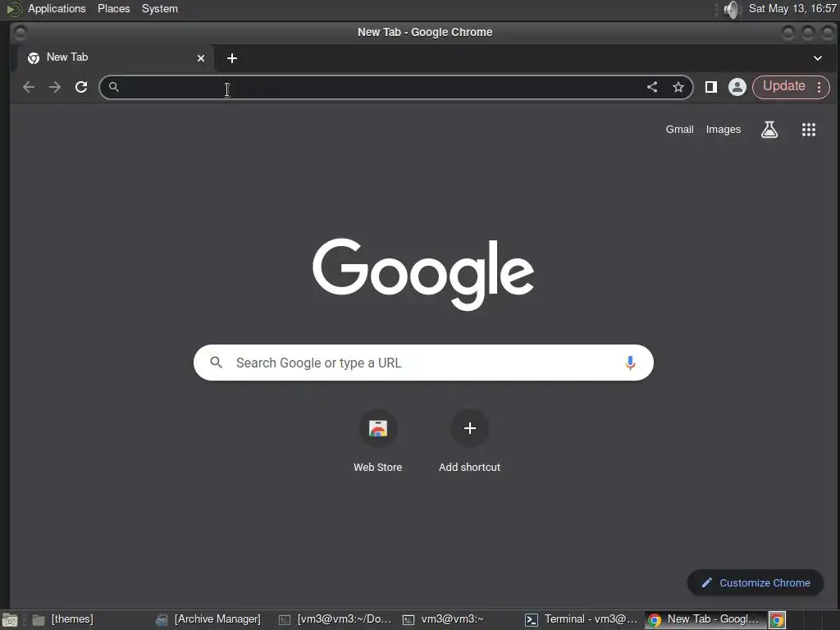The width and height of the screenshot is (840, 630).
Task: Click the Google logo
Action: pos(423,274)
